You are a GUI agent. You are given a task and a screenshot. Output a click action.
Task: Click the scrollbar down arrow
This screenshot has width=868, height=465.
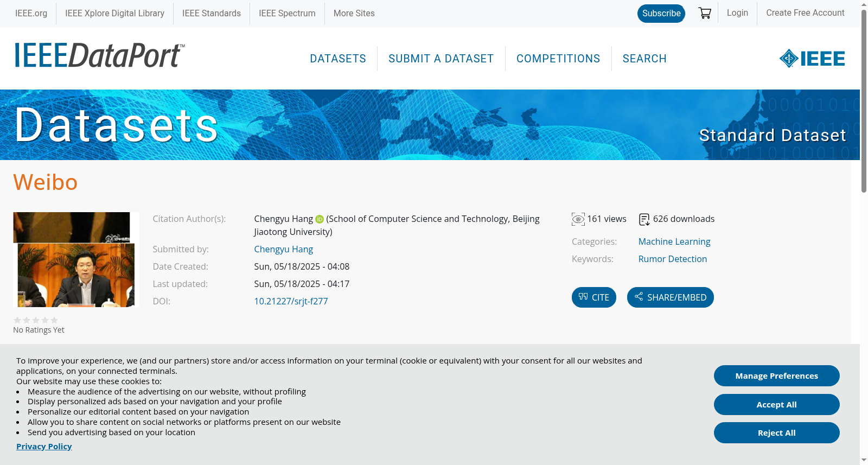864,460
